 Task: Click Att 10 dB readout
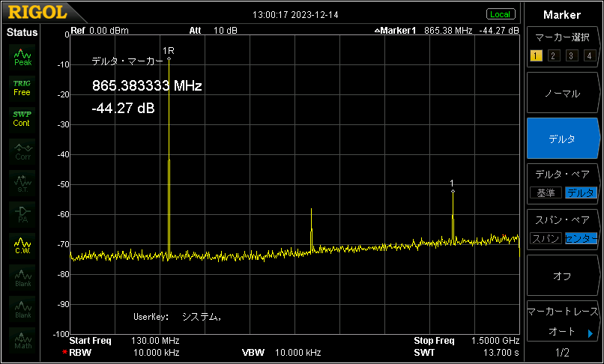point(213,31)
